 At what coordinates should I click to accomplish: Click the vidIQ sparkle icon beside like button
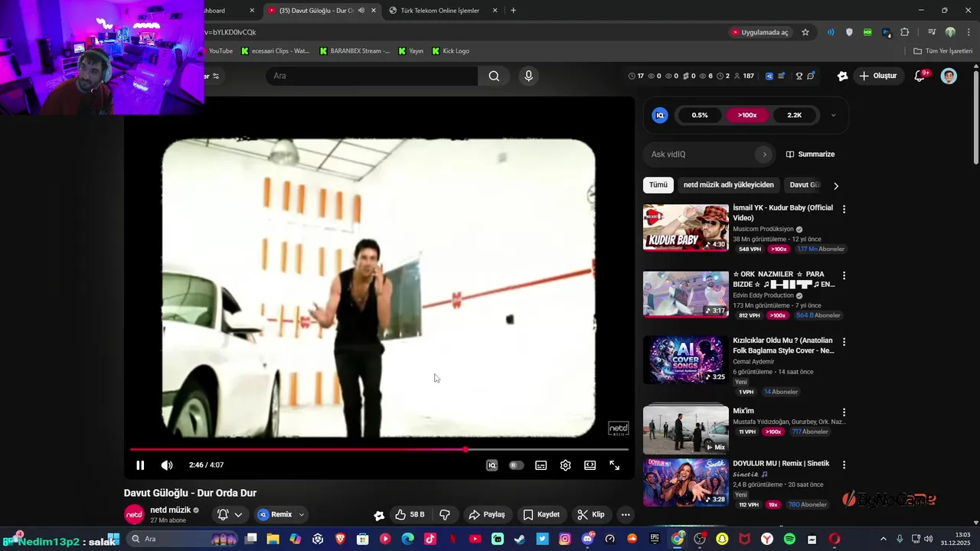click(x=379, y=515)
